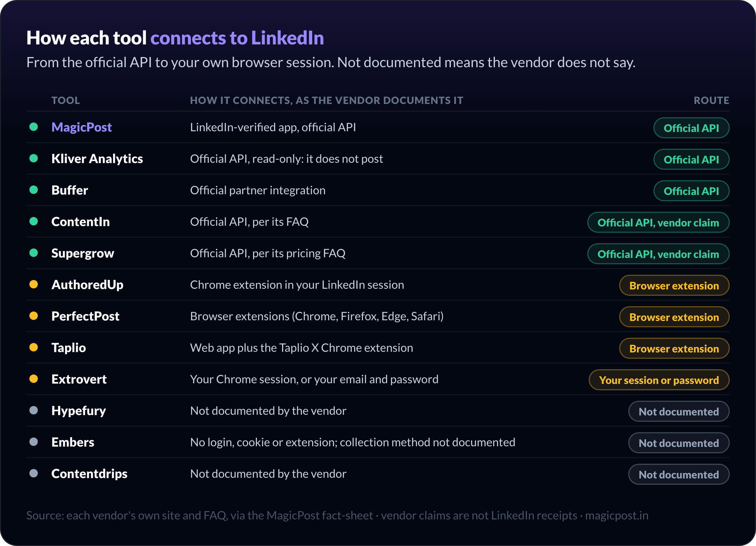
Task: Click the 'connects to LinkedIn' purple heading text
Action: [237, 38]
